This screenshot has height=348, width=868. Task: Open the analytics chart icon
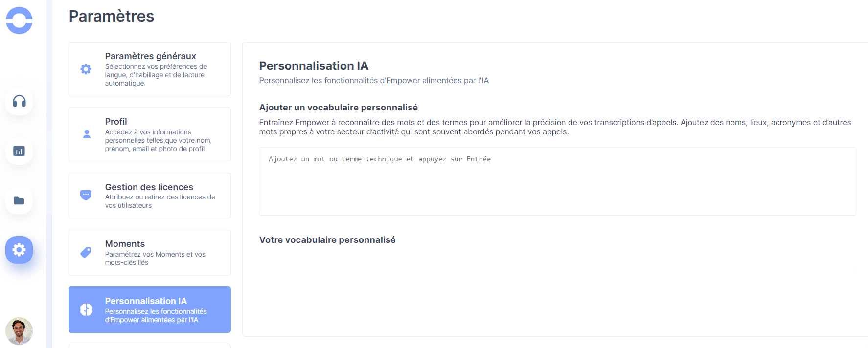19,151
